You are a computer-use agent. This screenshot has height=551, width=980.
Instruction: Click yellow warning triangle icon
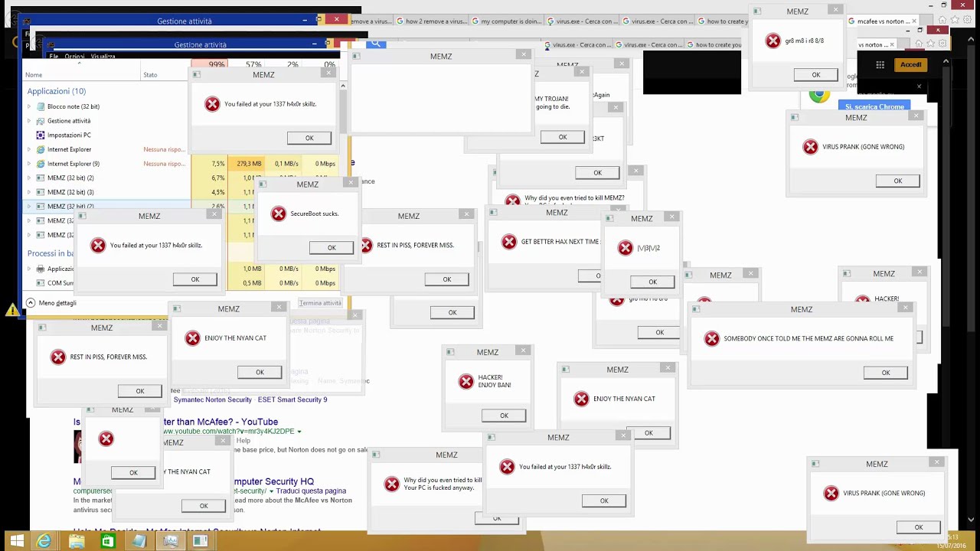(x=12, y=310)
